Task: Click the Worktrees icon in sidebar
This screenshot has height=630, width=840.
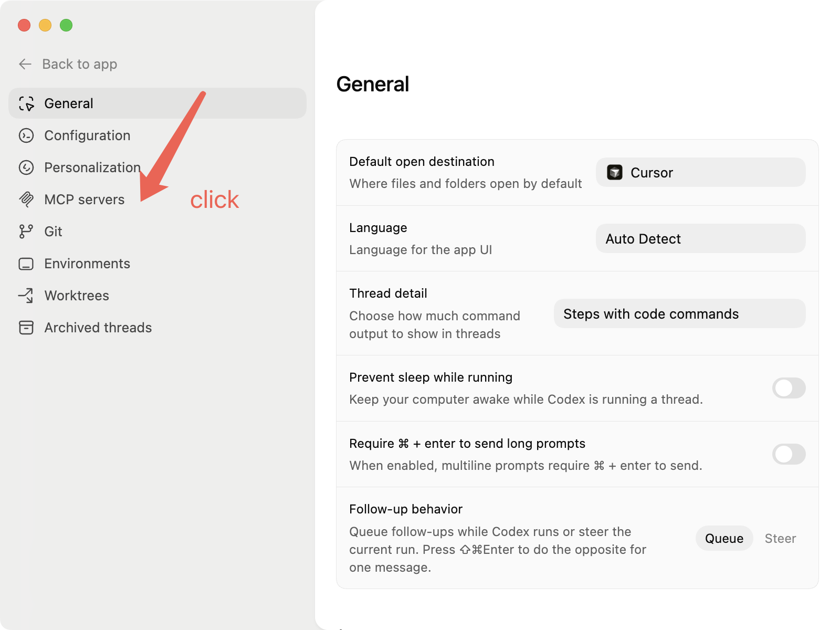Action: pyautogui.click(x=26, y=296)
